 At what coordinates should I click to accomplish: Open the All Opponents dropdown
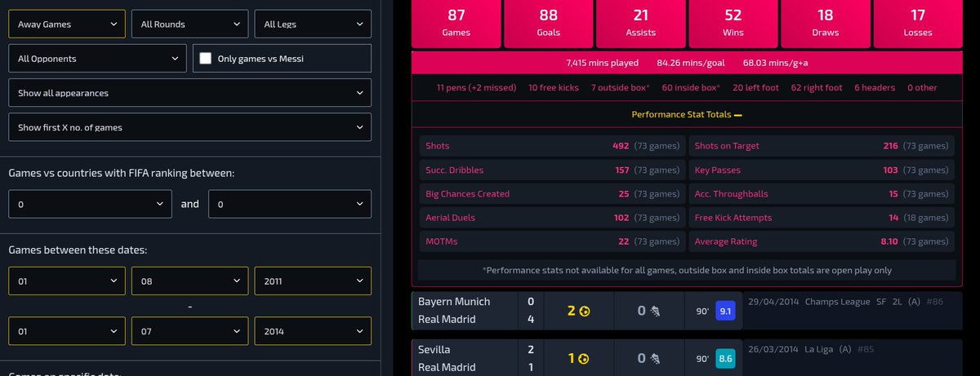[98, 59]
